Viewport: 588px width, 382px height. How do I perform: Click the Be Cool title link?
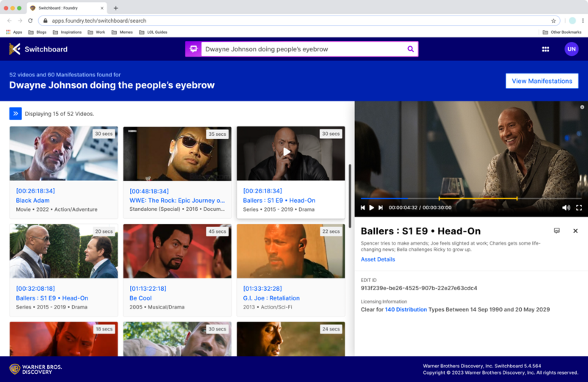[140, 298]
